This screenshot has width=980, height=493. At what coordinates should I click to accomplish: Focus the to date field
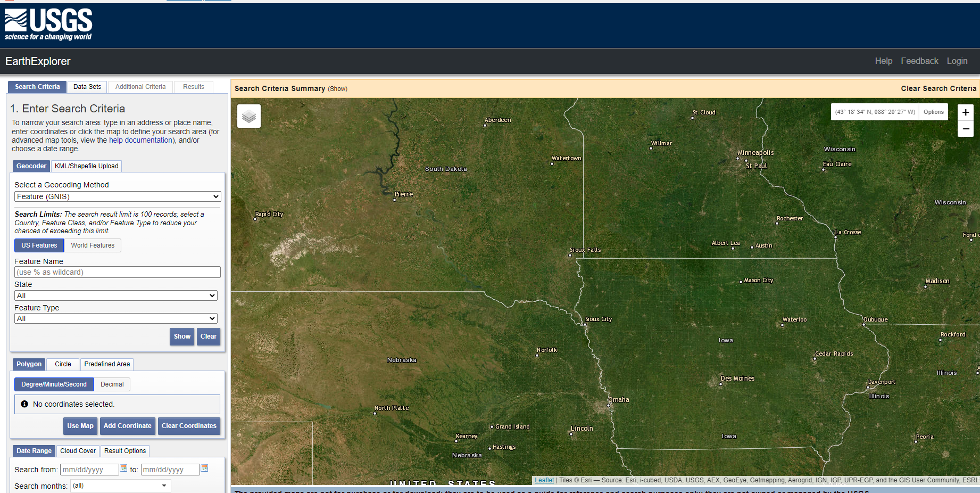(170, 470)
